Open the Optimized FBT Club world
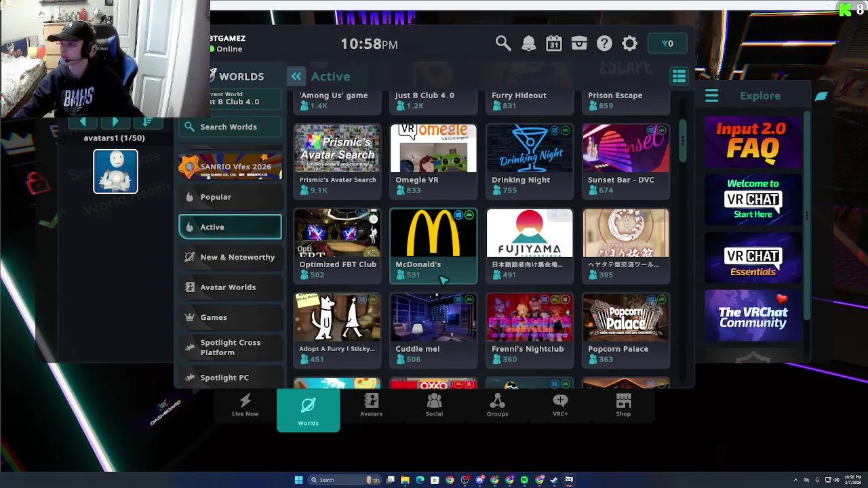 coord(337,245)
